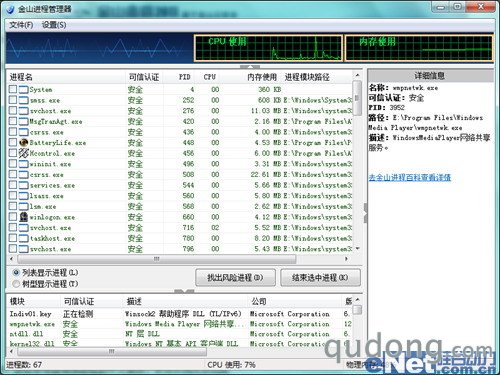500x375 pixels.
Task: Click the MsgTranAgt.exe process icon
Action: pyautogui.click(x=23, y=121)
